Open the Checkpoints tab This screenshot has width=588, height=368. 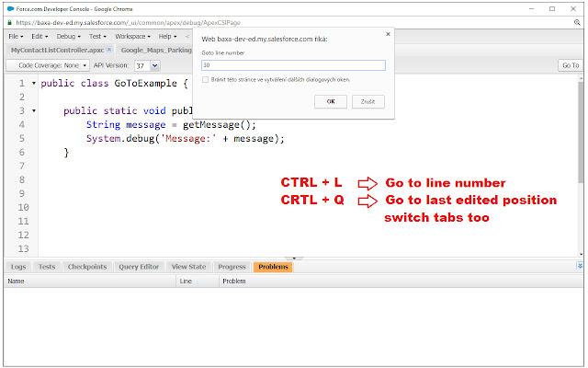coord(87,267)
